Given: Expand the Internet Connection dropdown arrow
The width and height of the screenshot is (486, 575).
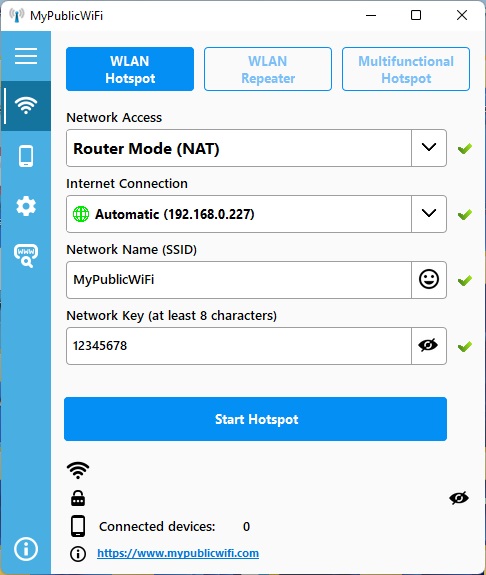Looking at the screenshot, I should pyautogui.click(x=429, y=214).
